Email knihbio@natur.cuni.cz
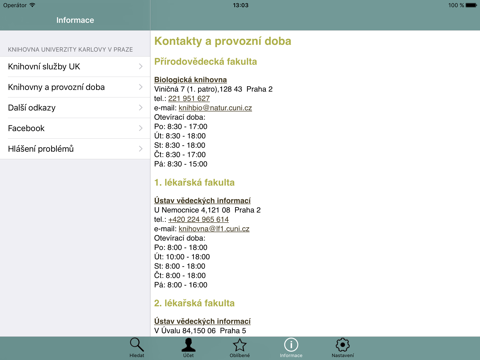Image resolution: width=480 pixels, height=360 pixels. pos(215,108)
